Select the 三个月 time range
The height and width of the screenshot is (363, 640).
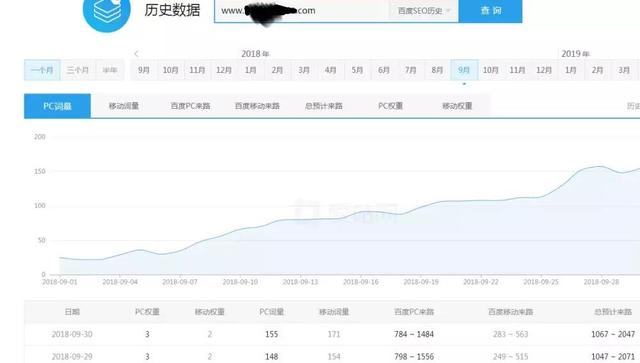tap(78, 70)
